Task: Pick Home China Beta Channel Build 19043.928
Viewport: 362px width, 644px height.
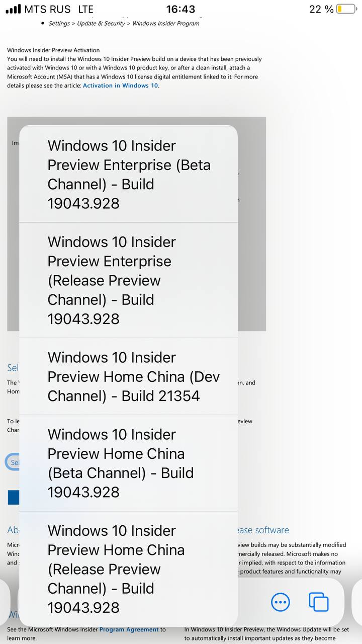Action: pyautogui.click(x=129, y=463)
